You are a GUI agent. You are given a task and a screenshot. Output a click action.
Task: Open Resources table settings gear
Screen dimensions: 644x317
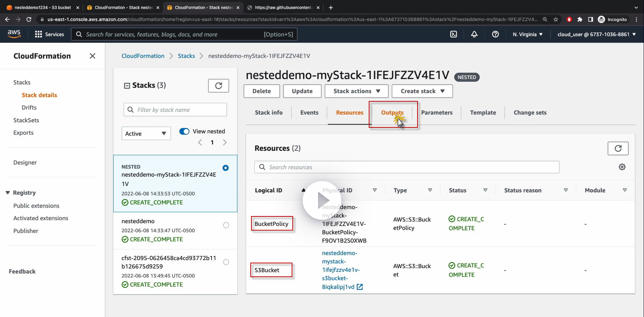pyautogui.click(x=622, y=167)
